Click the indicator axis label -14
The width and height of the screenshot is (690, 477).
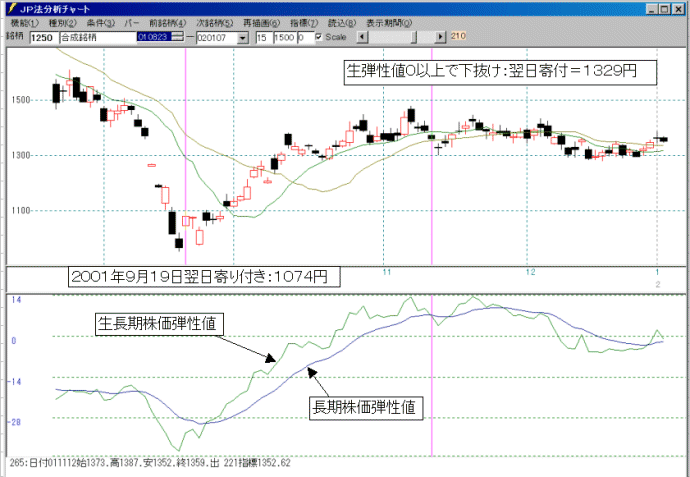click(x=15, y=382)
